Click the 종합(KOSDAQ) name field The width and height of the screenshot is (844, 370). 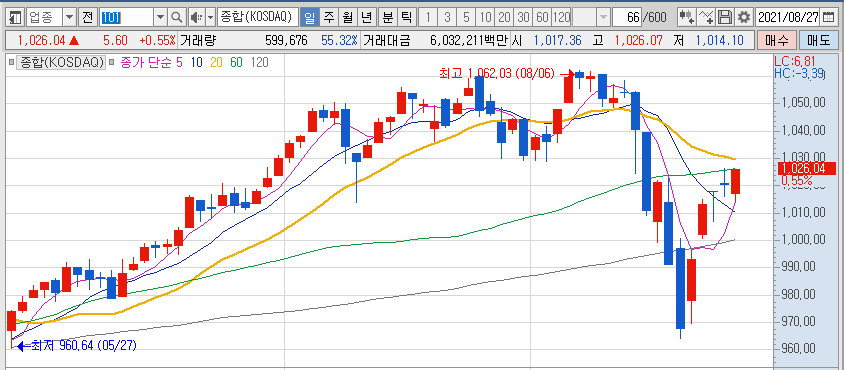click(x=258, y=18)
